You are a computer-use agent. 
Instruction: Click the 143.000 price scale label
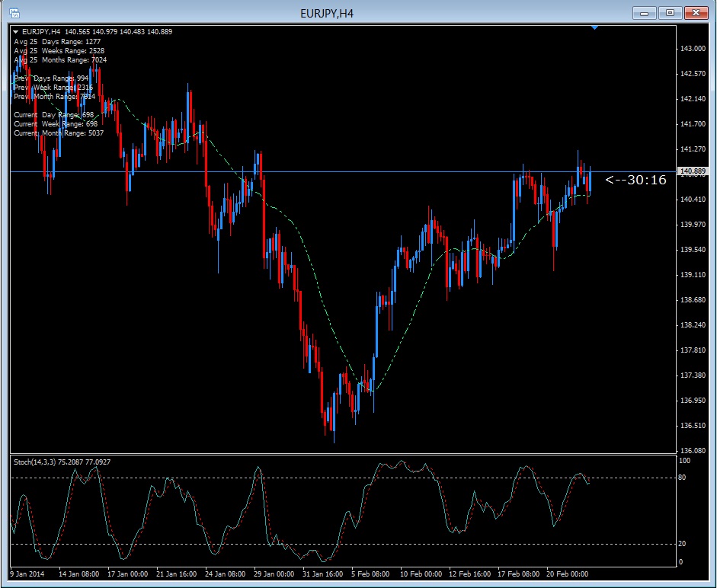pyautogui.click(x=692, y=48)
